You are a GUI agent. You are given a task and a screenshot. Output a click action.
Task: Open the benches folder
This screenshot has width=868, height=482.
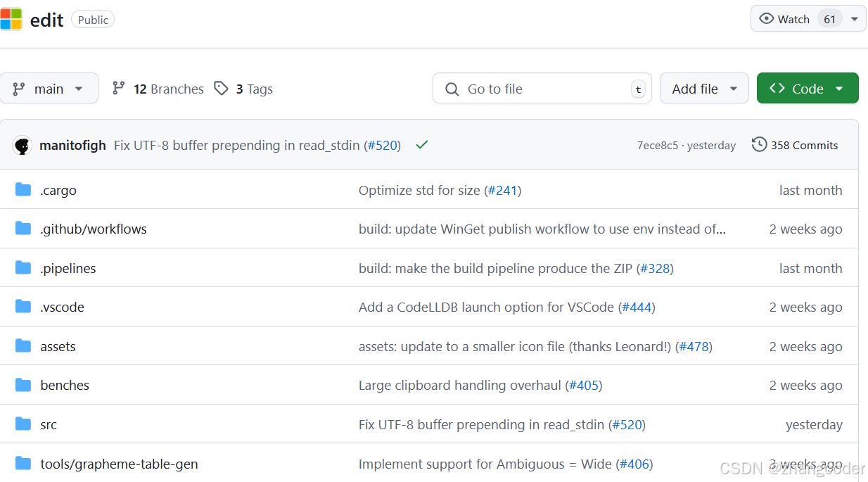(x=65, y=385)
